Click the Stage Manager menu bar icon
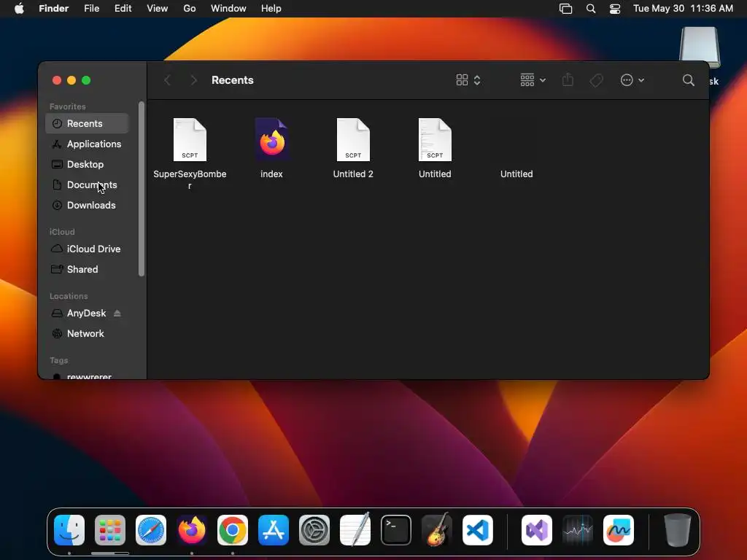Viewport: 747px width, 560px height. pyautogui.click(x=565, y=9)
